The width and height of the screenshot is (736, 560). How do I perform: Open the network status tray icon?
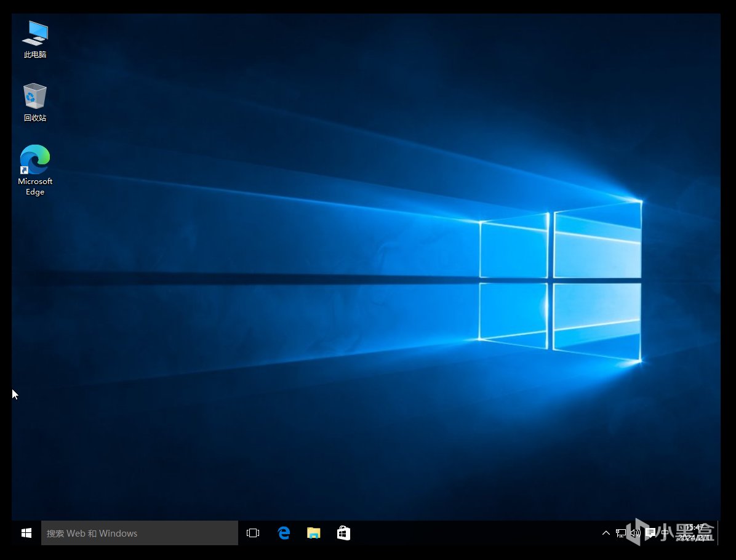coord(620,533)
